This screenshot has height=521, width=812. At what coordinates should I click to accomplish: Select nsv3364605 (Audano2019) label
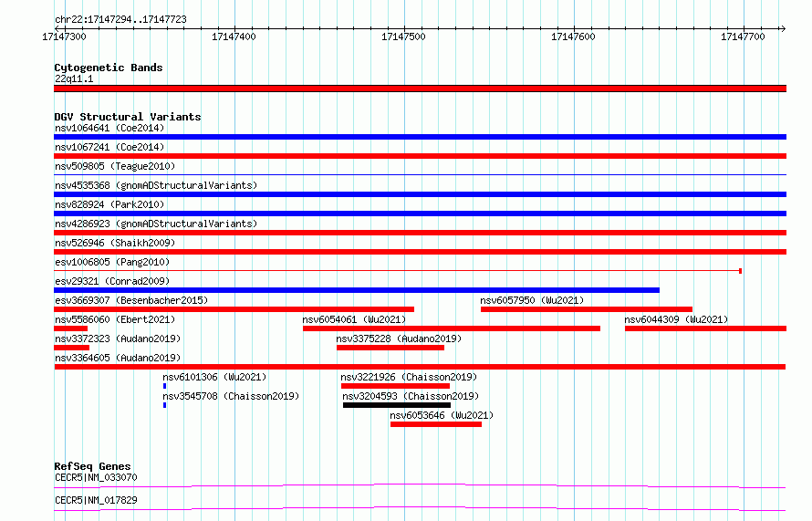118,358
